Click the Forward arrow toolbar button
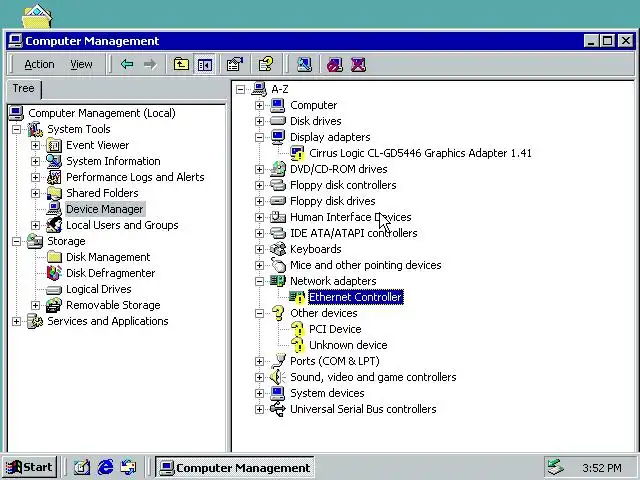Image resolution: width=640 pixels, height=480 pixels. (150, 64)
